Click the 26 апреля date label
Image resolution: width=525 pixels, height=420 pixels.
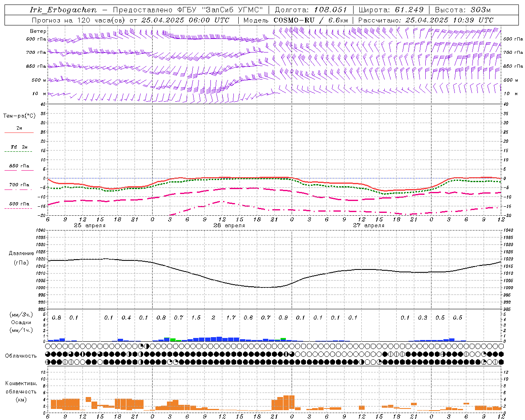tap(229, 226)
